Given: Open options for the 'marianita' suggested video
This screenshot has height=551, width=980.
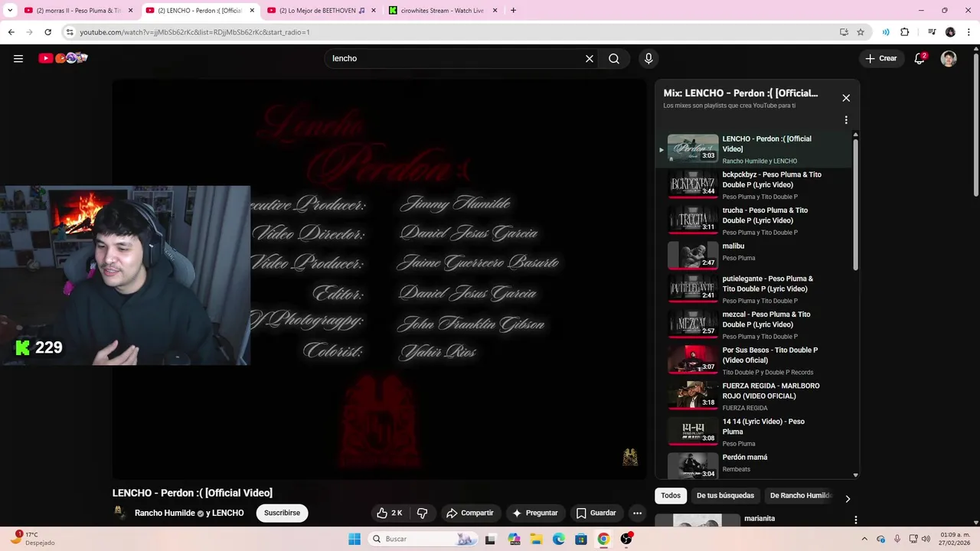Looking at the screenshot, I should coord(856,520).
